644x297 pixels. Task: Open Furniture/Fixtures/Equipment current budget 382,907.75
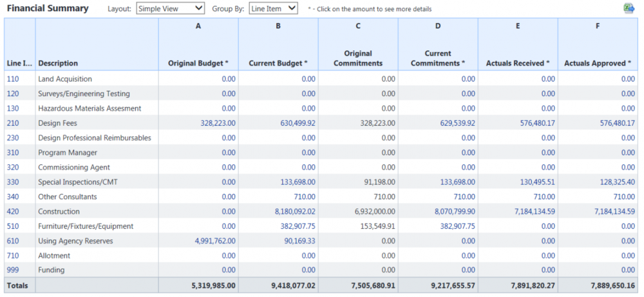click(x=298, y=226)
